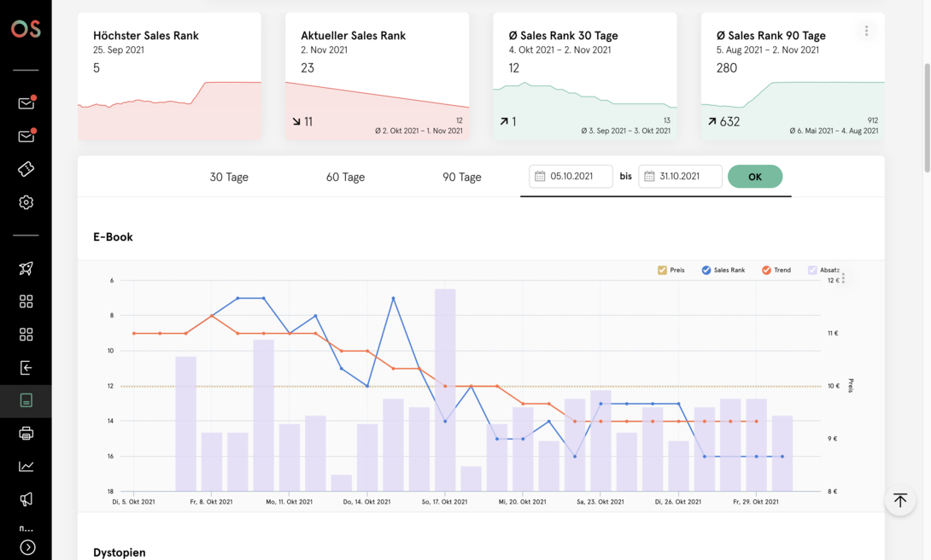This screenshot has width=931, height=560.
Task: Toggle the Sales Rank legend checkbox
Action: (706, 271)
